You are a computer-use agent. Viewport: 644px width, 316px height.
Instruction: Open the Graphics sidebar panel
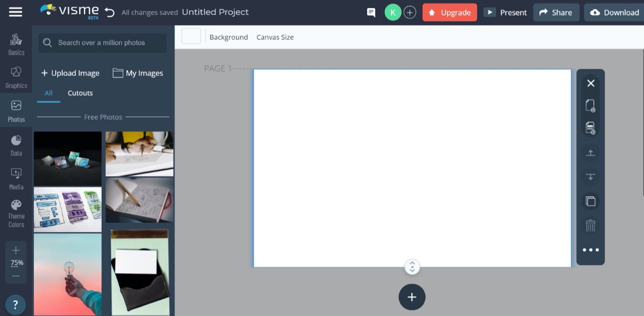coord(16,77)
